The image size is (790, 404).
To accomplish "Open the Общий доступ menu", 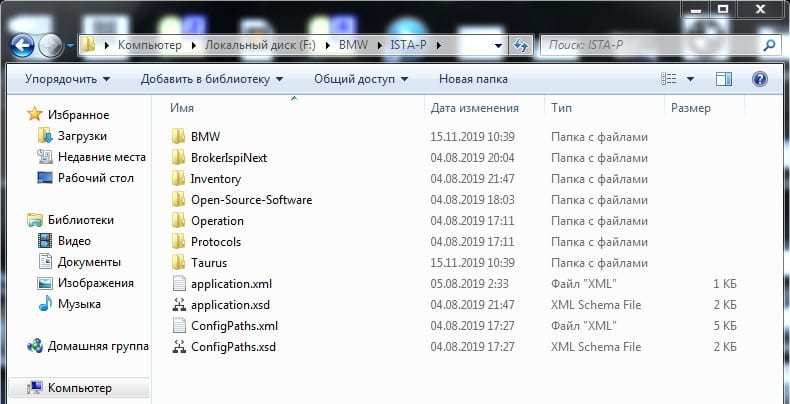I will tap(361, 79).
